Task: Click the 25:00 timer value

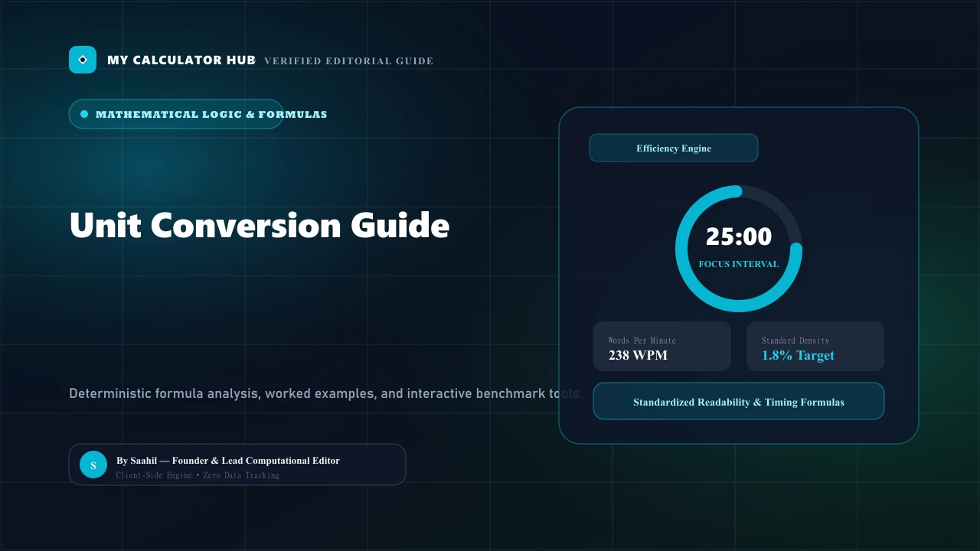Action: 739,236
